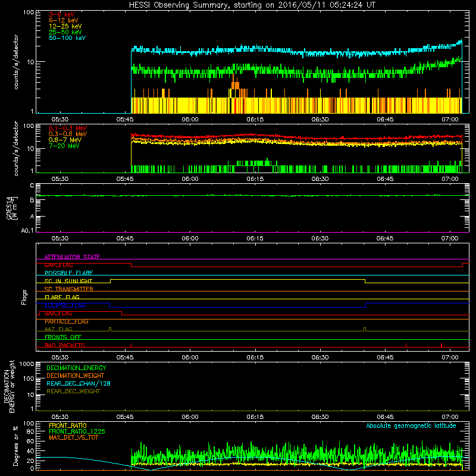Select the 12-25 keV legend label
The height and width of the screenshot is (476, 476).
click(65, 26)
